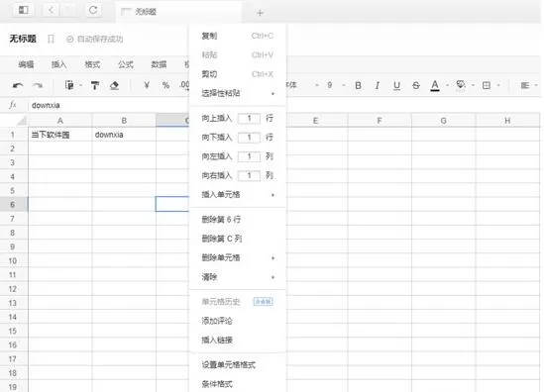The image size is (544, 392).
Task: Toggle underline formatting
Action: pos(397,85)
